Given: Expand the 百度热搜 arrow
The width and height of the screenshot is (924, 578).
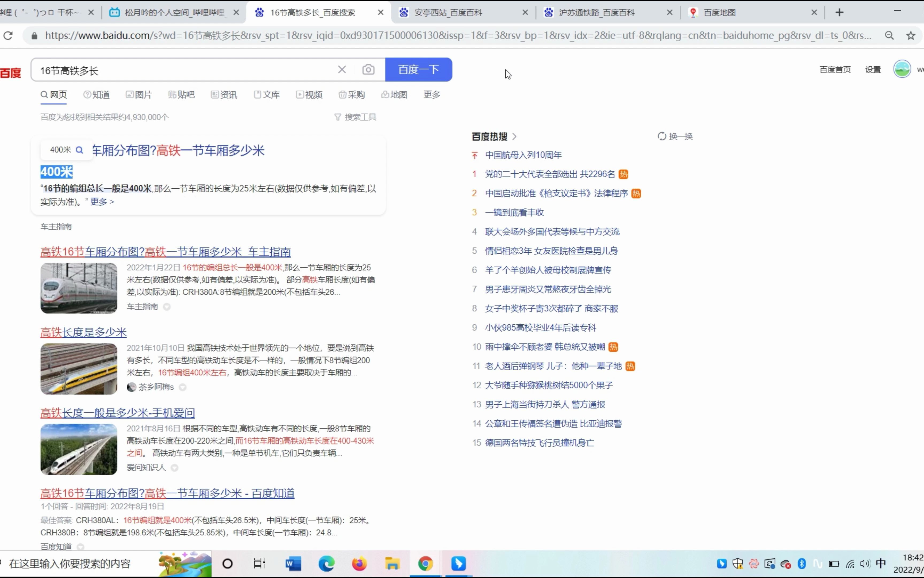Looking at the screenshot, I should 514,136.
